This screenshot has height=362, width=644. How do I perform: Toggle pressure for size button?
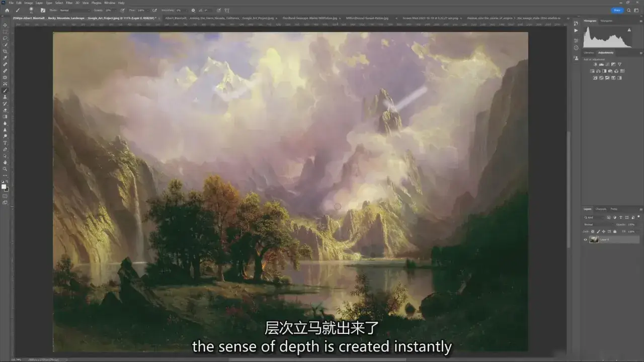(x=219, y=10)
